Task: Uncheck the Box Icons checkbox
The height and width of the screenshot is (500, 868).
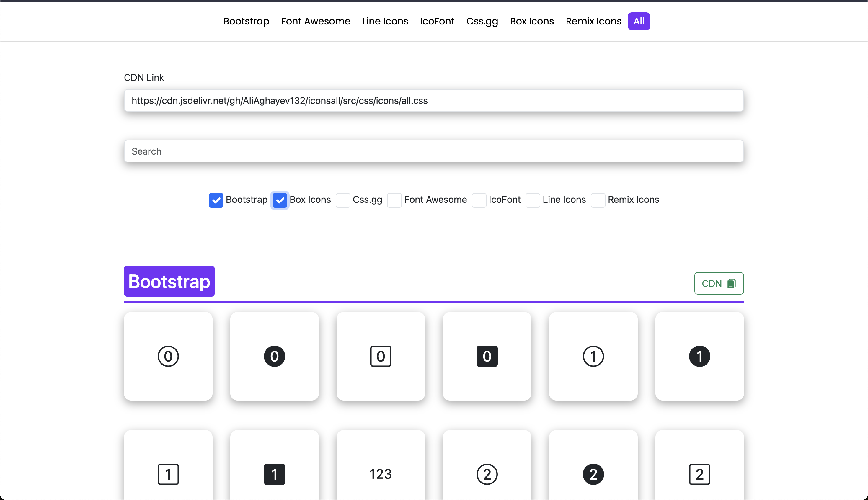Action: click(x=280, y=200)
